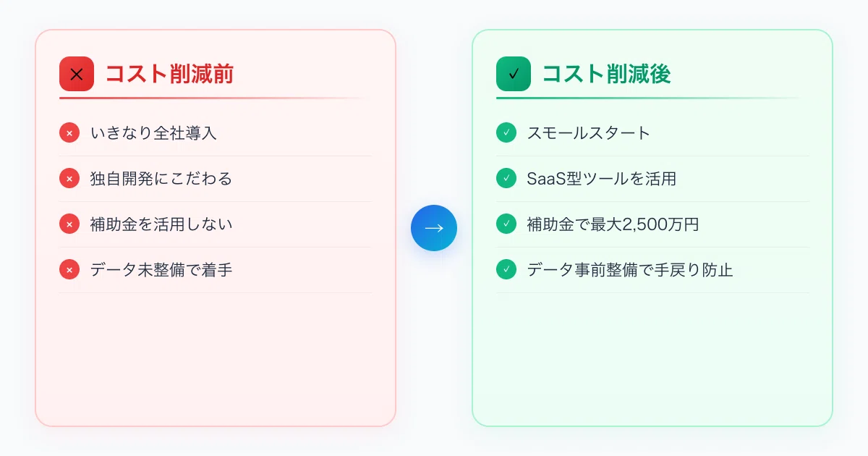This screenshot has width=868, height=456.
Task: Click the green check next to 補助金で最大2,500万円
Action: tap(506, 224)
